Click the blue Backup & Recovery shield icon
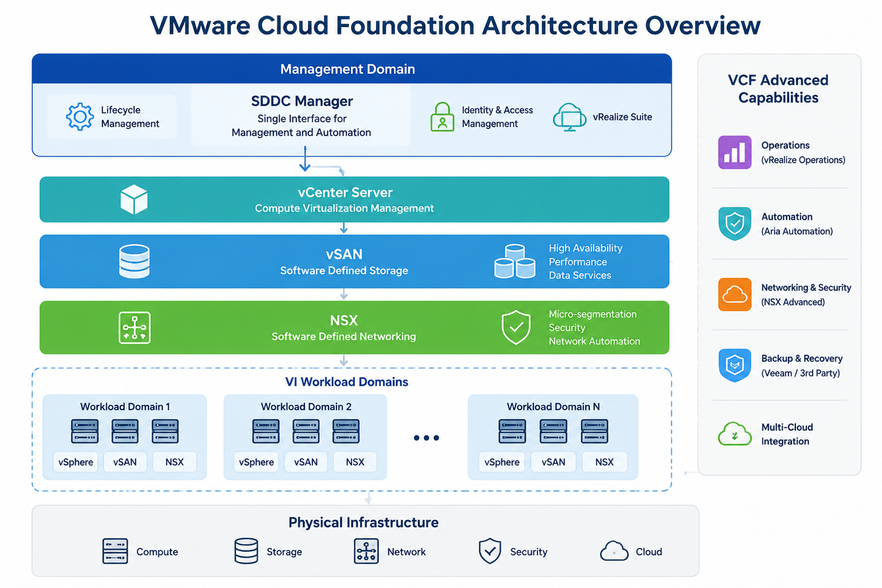882x588 pixels. pyautogui.click(x=734, y=365)
